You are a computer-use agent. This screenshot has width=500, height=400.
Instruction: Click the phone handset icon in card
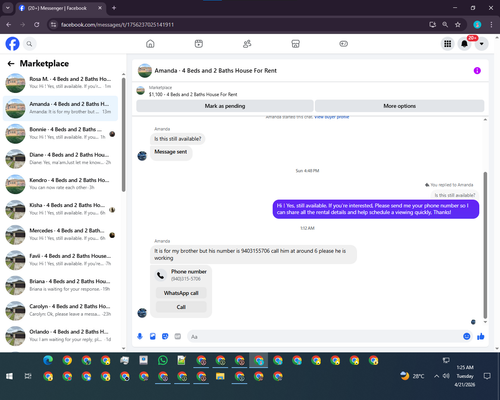tap(161, 275)
